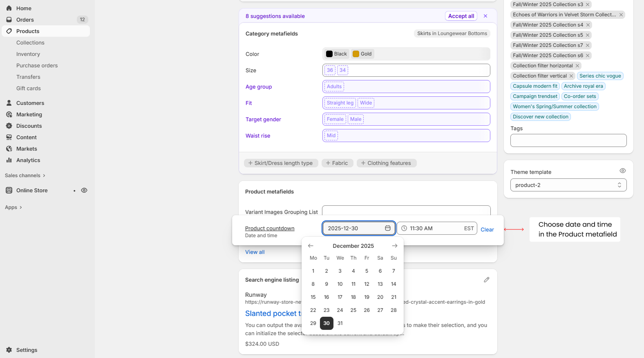The height and width of the screenshot is (358, 644).
Task: Preview theme template with eye icon
Action: [622, 171]
